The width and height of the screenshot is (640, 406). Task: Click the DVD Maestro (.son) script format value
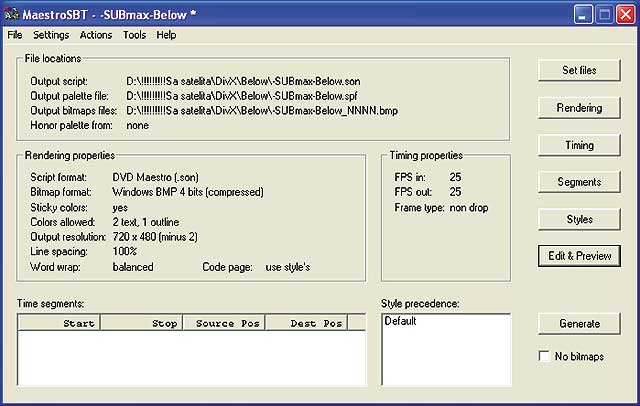pos(156,177)
